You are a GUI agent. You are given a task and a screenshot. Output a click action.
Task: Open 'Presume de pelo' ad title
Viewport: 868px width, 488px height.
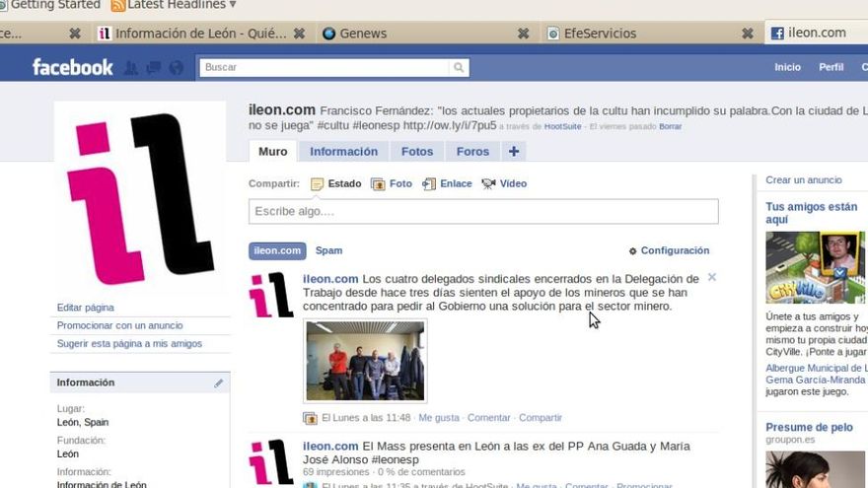click(x=809, y=427)
